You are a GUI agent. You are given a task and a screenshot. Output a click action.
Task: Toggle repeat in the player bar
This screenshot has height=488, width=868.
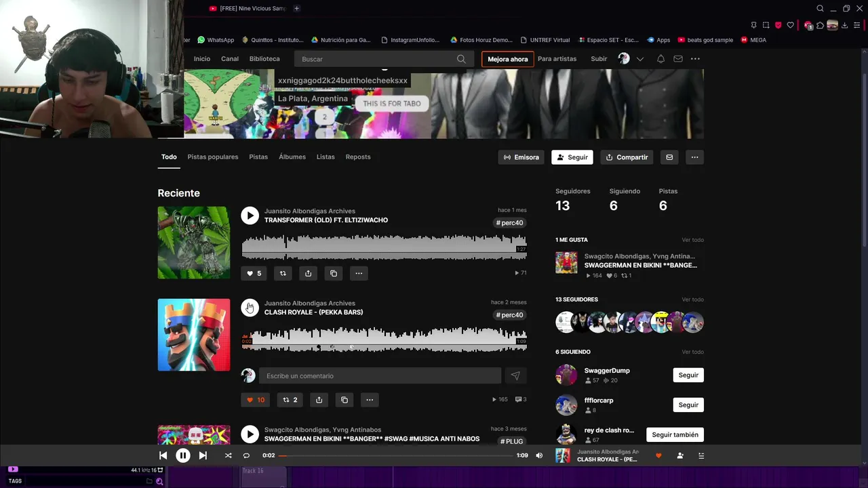point(246,455)
